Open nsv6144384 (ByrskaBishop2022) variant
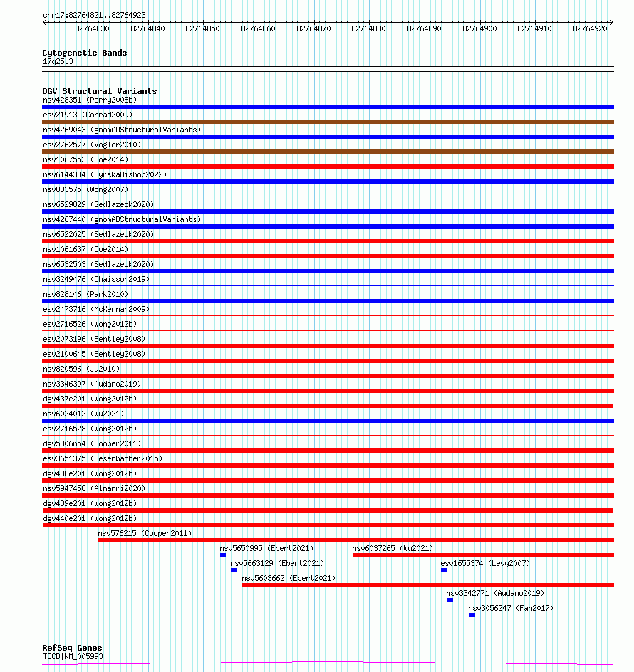The image size is (634, 672). [x=105, y=175]
